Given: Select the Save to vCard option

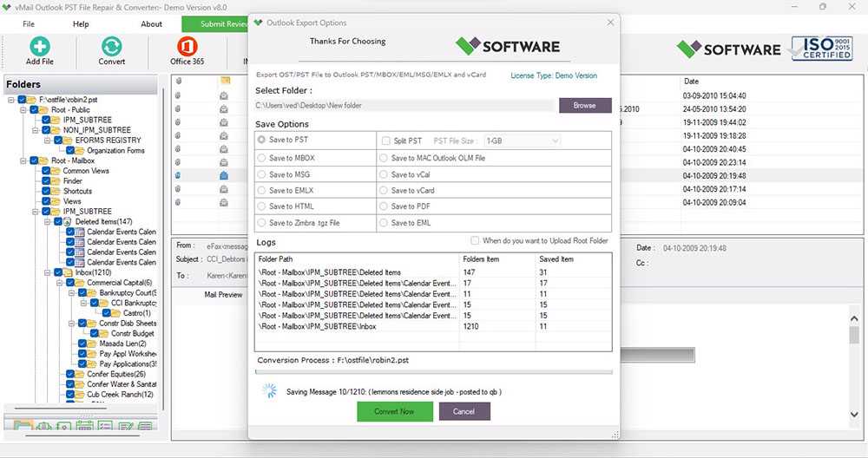Looking at the screenshot, I should [x=383, y=190].
